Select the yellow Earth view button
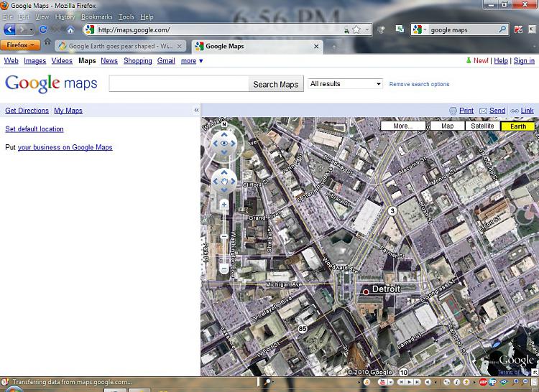Screen dimensions: 539x392 (x=518, y=126)
